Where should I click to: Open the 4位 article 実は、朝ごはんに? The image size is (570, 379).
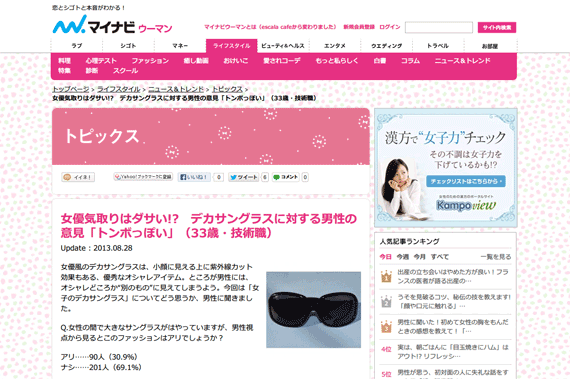[x=453, y=351]
